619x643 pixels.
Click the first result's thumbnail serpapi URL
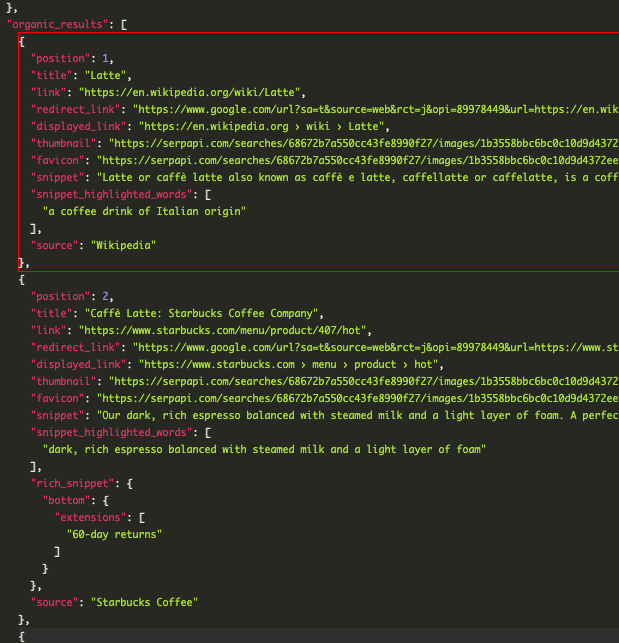[363, 144]
